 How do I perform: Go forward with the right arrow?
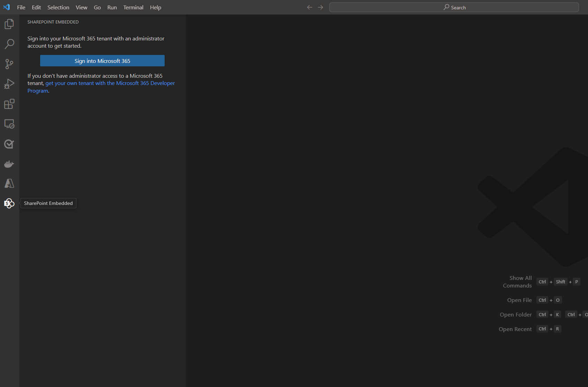(x=321, y=7)
